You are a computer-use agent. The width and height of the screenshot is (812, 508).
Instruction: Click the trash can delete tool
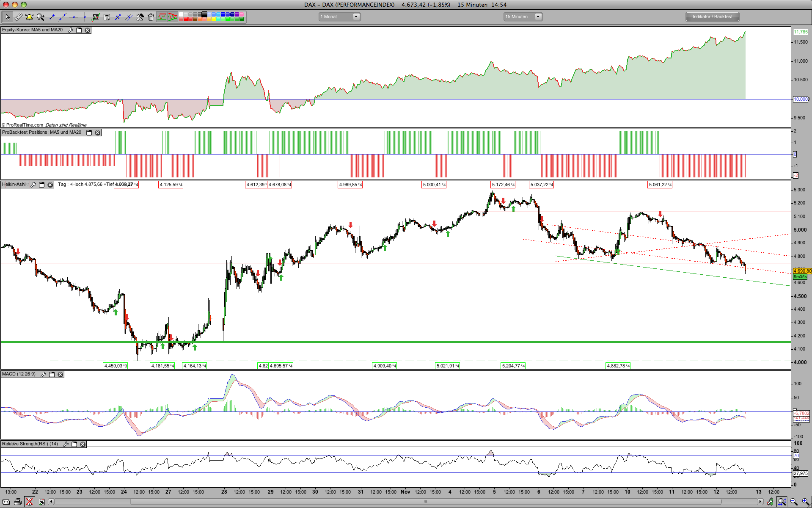pyautogui.click(x=151, y=17)
